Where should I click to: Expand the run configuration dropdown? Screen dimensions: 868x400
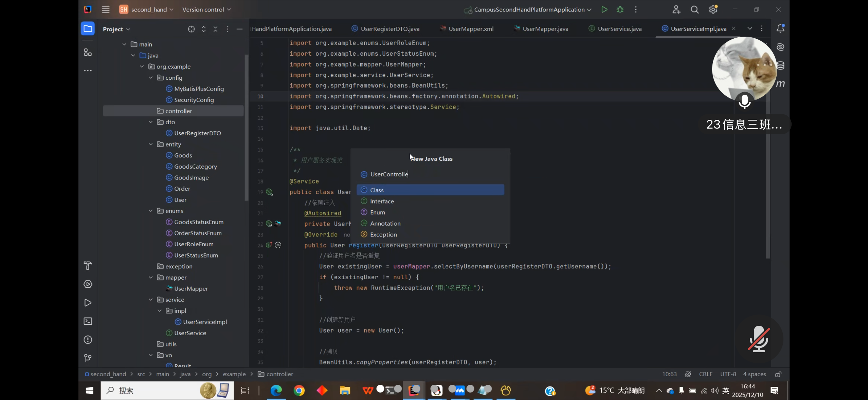589,9
